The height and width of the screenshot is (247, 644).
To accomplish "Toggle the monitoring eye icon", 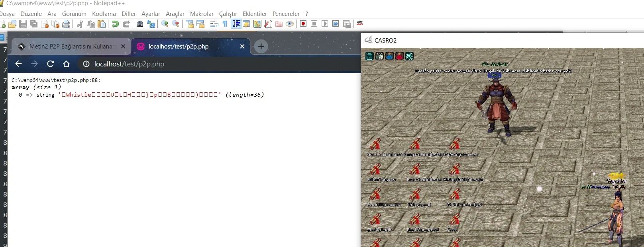I will click(x=290, y=24).
